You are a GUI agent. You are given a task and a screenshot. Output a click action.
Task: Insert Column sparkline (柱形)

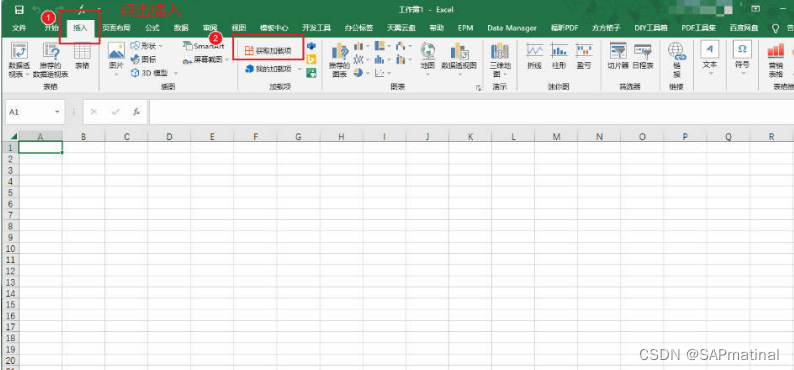click(559, 56)
